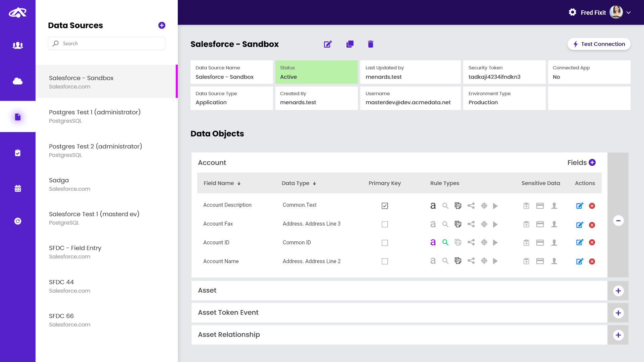Click purple text rule icon for Account ID
644x362 pixels.
point(433,242)
